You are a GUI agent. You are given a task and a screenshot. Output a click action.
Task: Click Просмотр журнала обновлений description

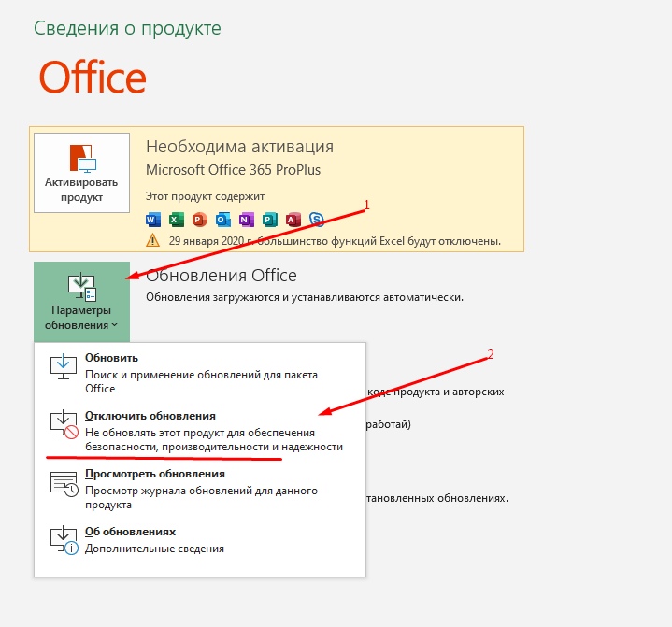pyautogui.click(x=202, y=497)
